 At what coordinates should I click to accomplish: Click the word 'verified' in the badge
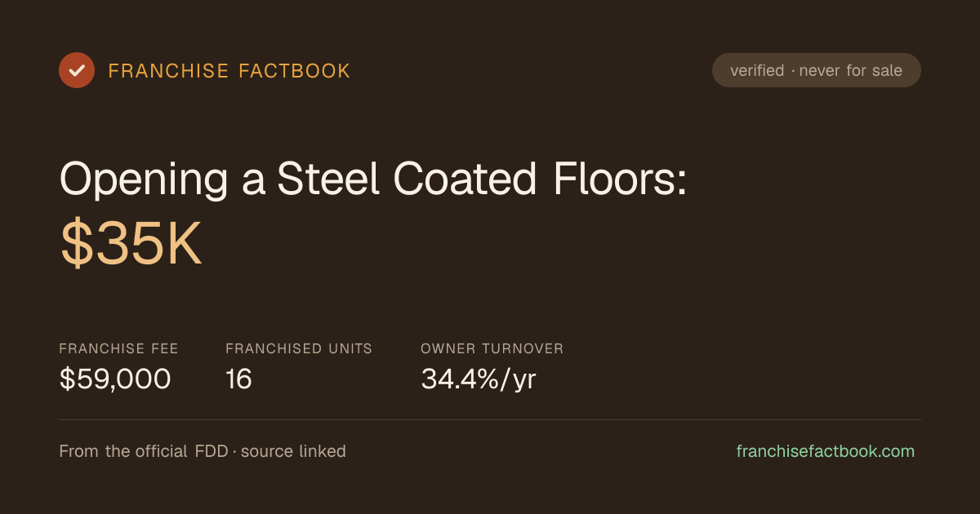(757, 71)
